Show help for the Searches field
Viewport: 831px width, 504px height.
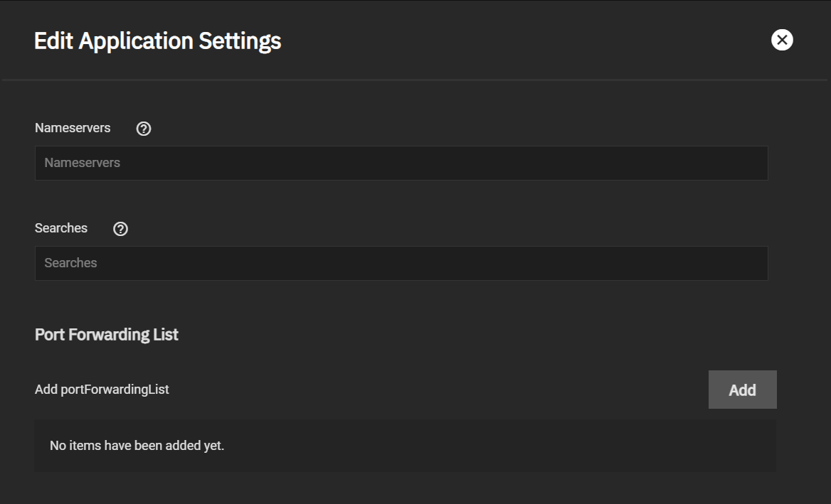click(120, 229)
